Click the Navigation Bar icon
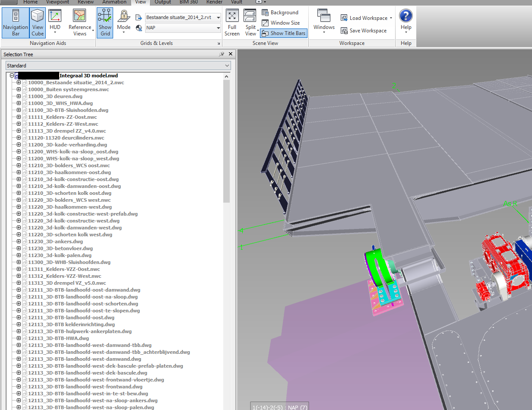Screen dimensions: 532x410 [16, 22]
